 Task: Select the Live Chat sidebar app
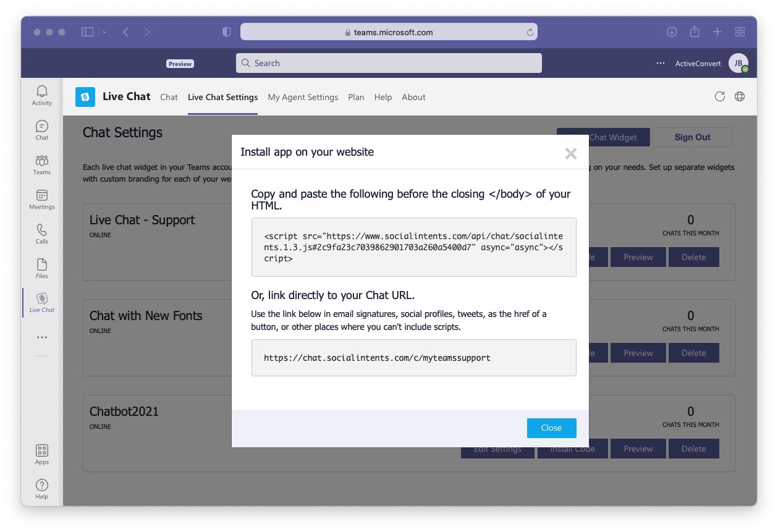pyautogui.click(x=42, y=303)
